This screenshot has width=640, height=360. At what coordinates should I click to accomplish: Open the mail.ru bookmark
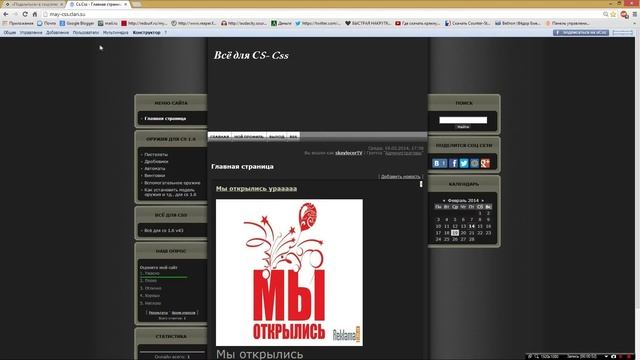click(108, 23)
